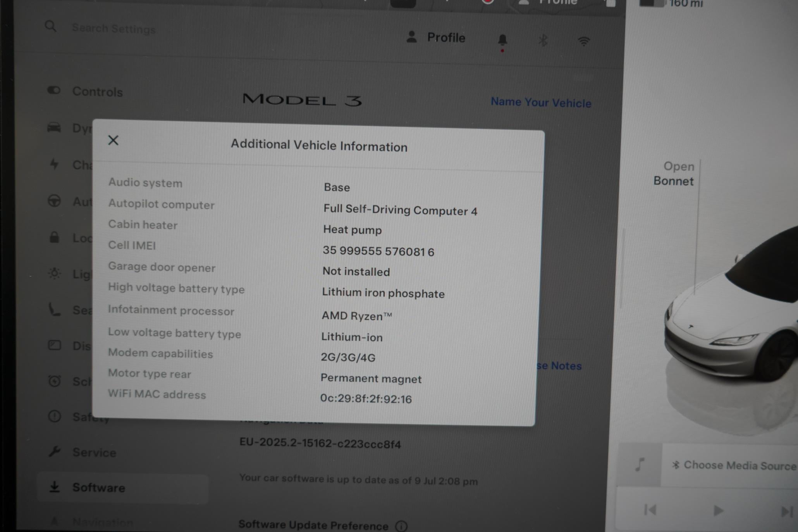Select the Software settings section
798x532 pixels.
coord(123,487)
